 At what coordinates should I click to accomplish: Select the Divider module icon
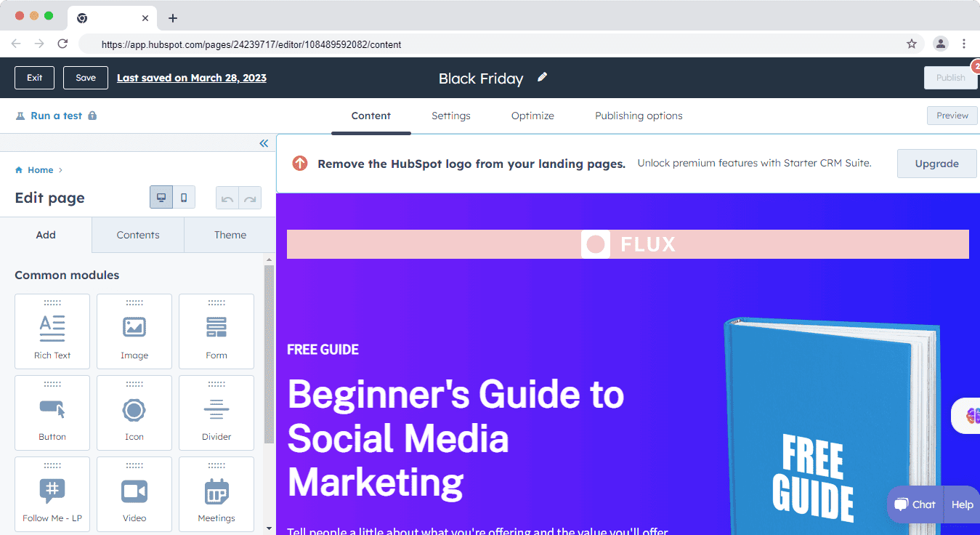click(x=216, y=410)
